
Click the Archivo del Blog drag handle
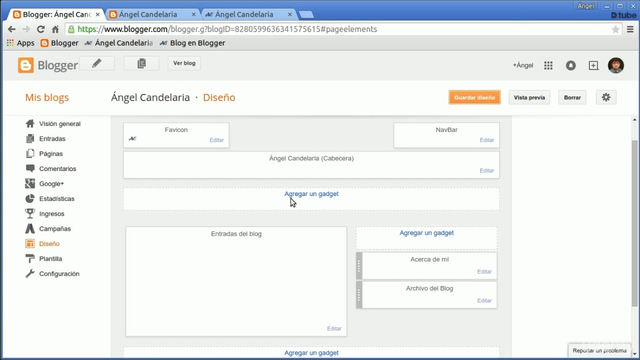(359, 295)
